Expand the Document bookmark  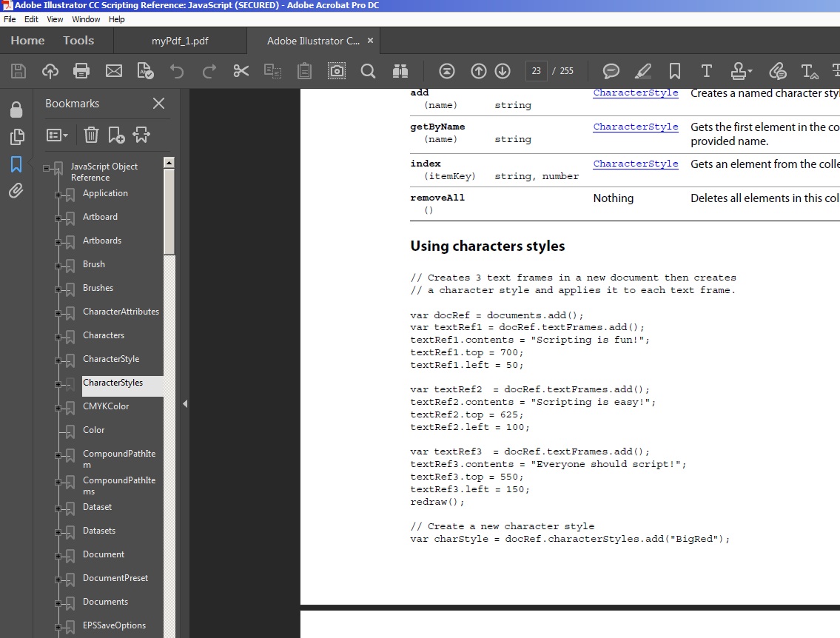58,556
